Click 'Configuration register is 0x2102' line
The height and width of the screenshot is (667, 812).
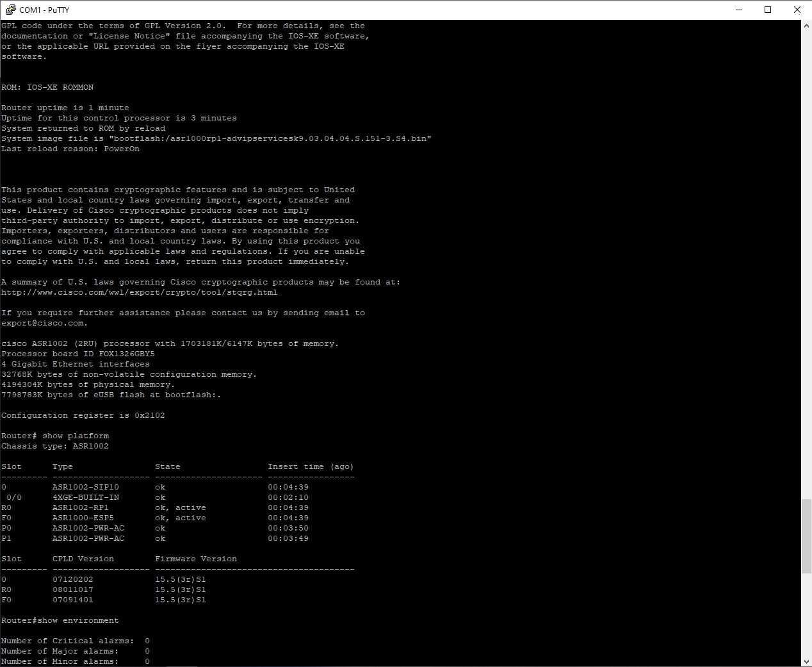(x=83, y=415)
